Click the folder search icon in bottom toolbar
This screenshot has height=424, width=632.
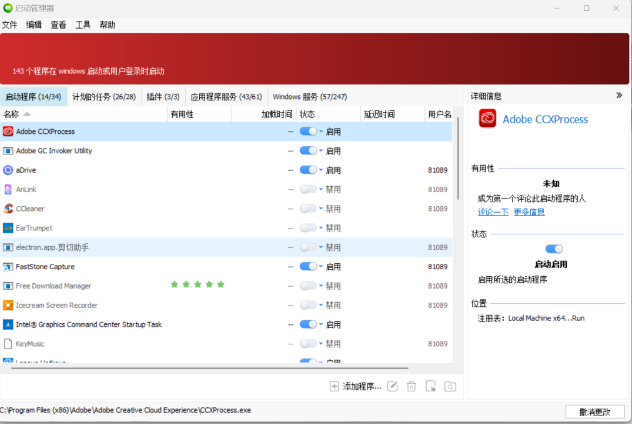click(x=450, y=386)
